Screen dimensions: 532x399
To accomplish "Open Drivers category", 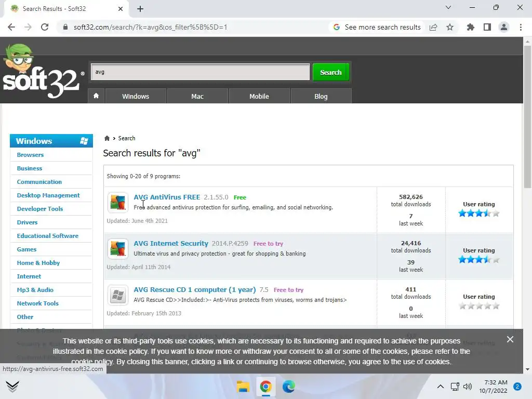I will click(x=27, y=222).
